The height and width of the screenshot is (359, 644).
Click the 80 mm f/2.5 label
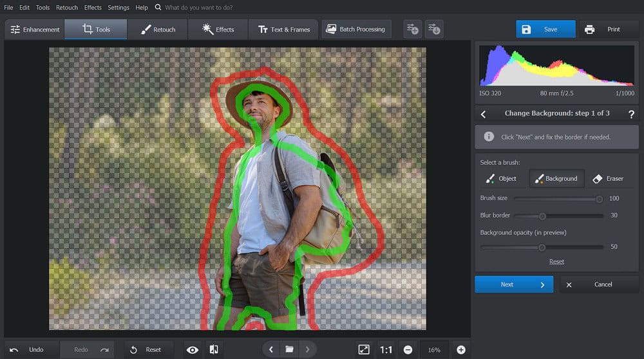tap(556, 93)
